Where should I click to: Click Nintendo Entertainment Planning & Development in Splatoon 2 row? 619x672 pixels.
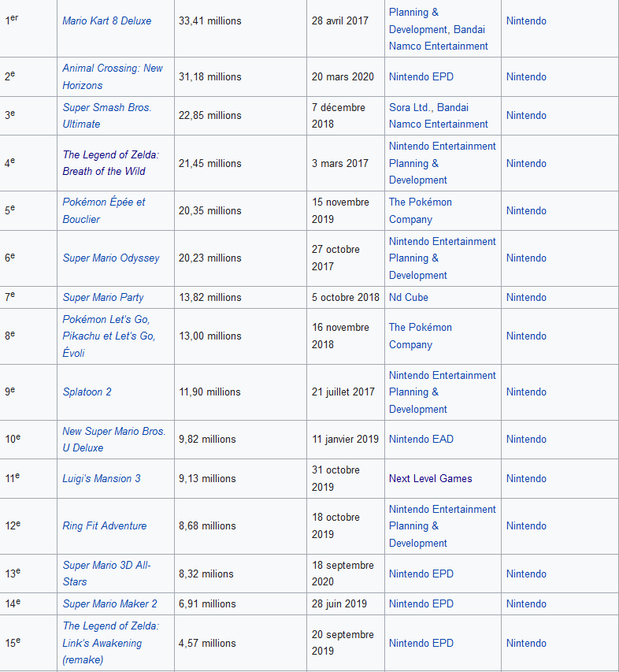click(x=442, y=392)
